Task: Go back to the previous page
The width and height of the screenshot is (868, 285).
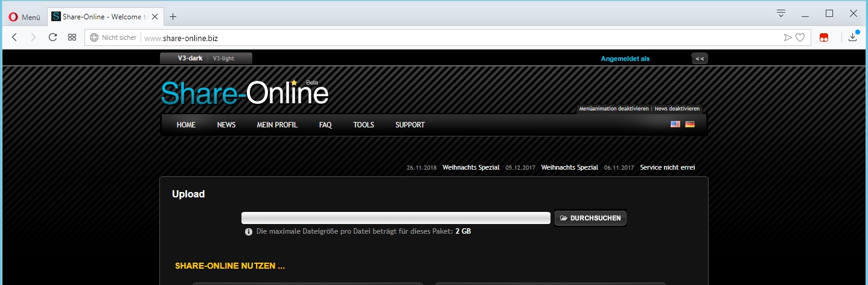Action: pos(14,37)
